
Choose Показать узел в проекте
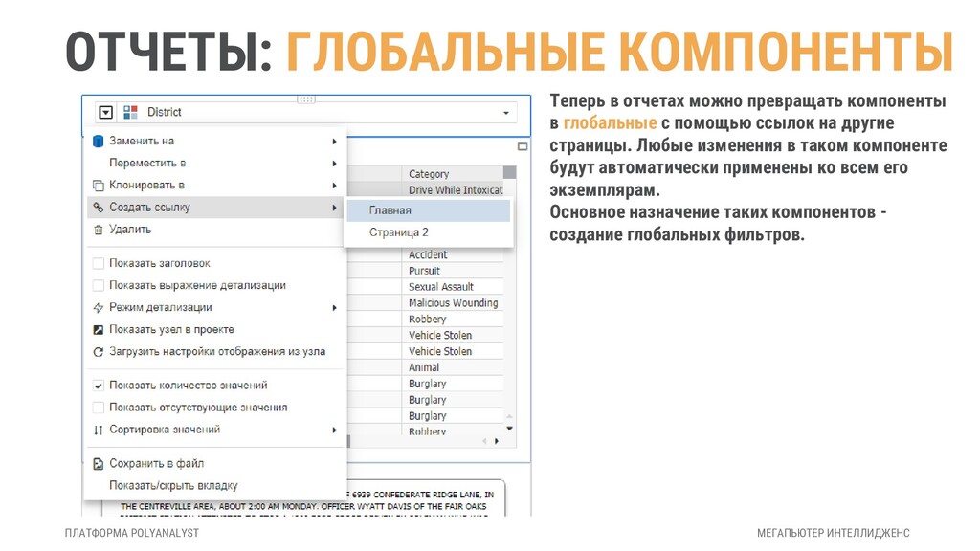coord(215,329)
